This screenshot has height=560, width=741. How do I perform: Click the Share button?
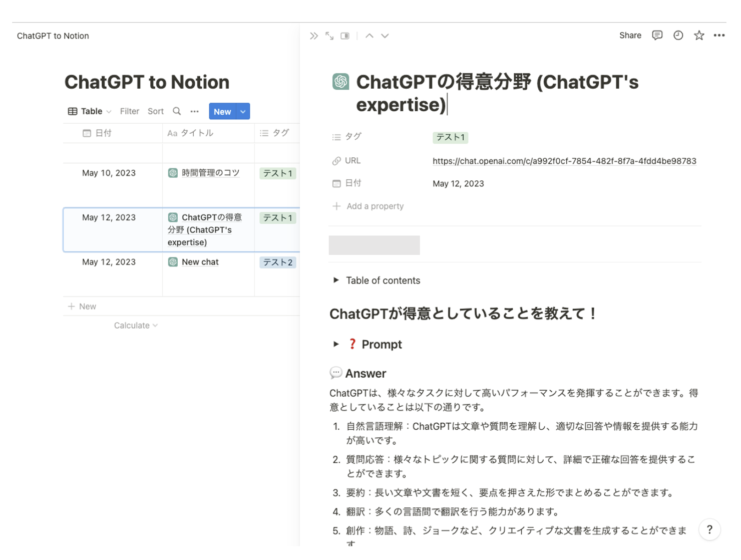coord(630,36)
